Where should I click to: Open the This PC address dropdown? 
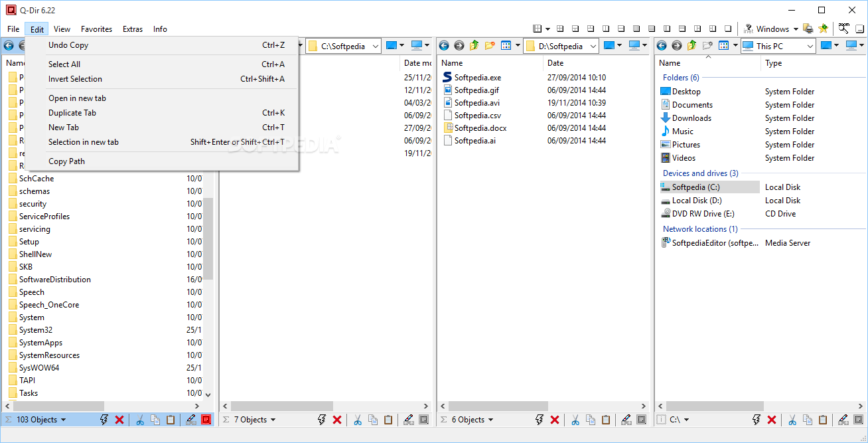click(x=810, y=46)
